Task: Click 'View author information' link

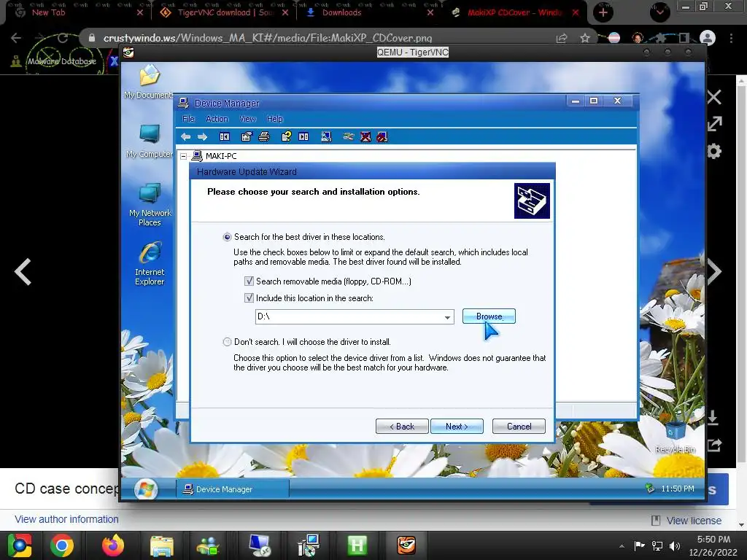Action: click(66, 519)
